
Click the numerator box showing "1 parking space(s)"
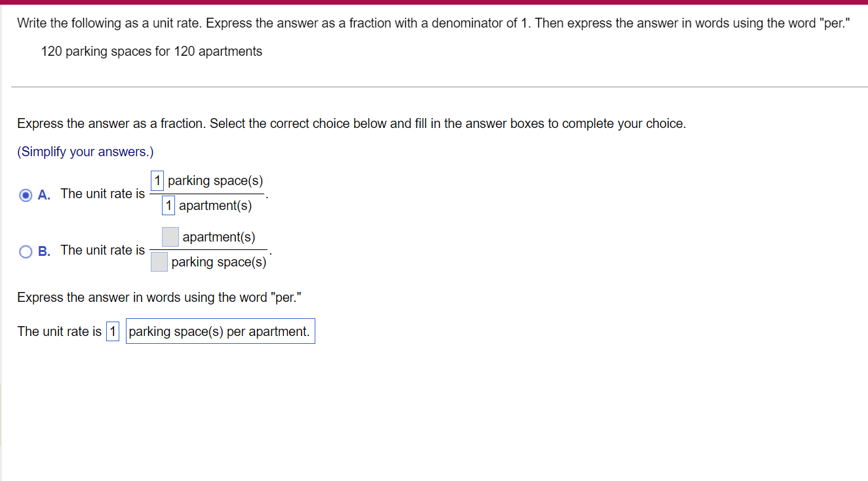pos(157,180)
